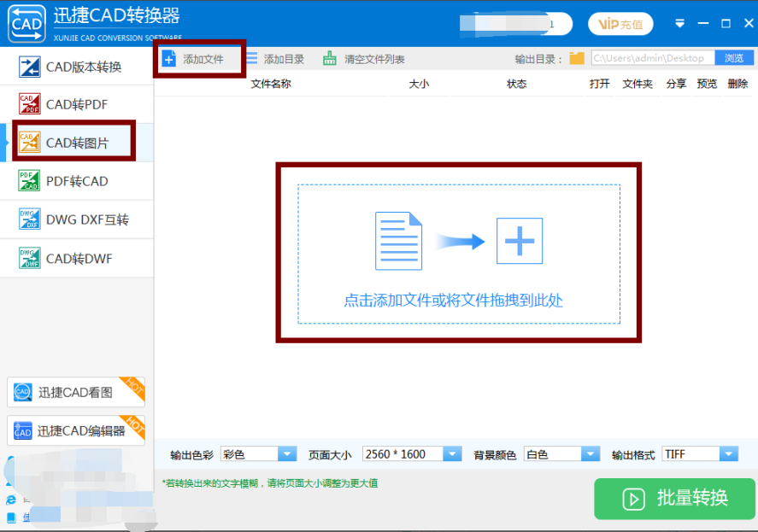This screenshot has width=758, height=532.
Task: Launch 迅捷CAD编辑器 from sidebar
Action: [x=76, y=430]
